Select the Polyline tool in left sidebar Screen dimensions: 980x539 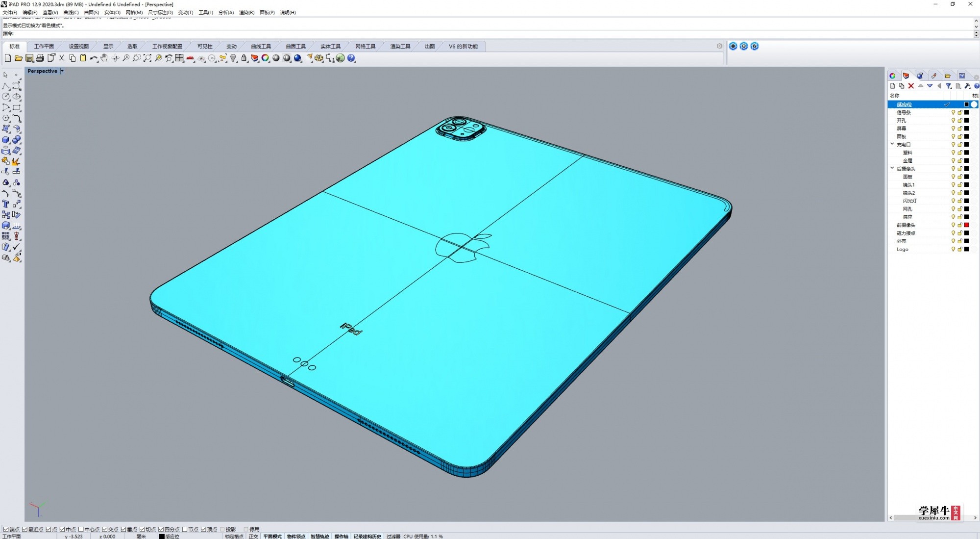point(6,86)
